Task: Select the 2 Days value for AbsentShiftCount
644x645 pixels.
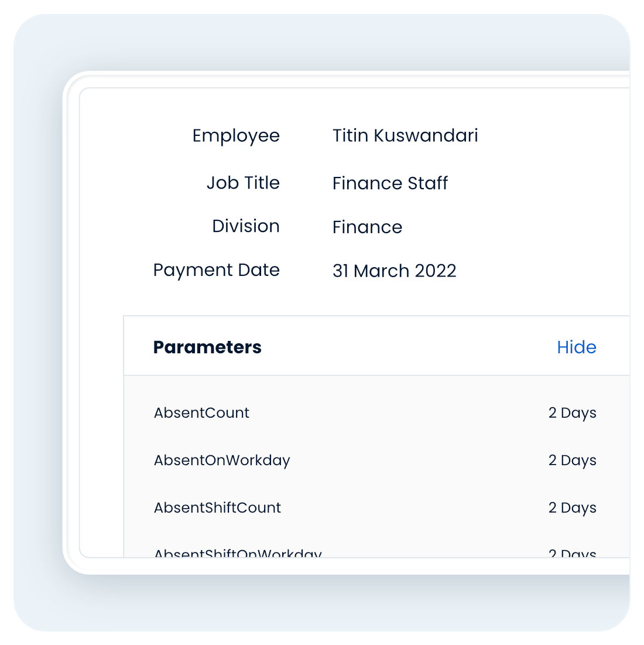Action: coord(572,508)
